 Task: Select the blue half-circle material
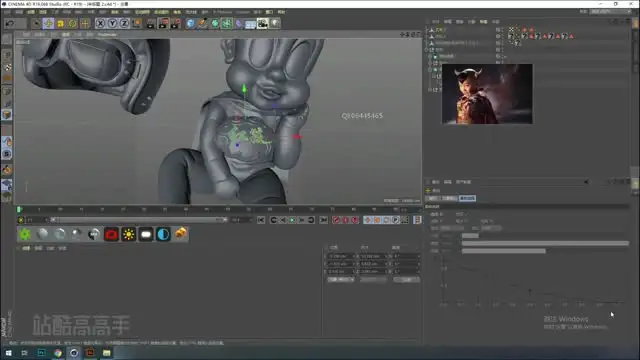[x=163, y=234]
